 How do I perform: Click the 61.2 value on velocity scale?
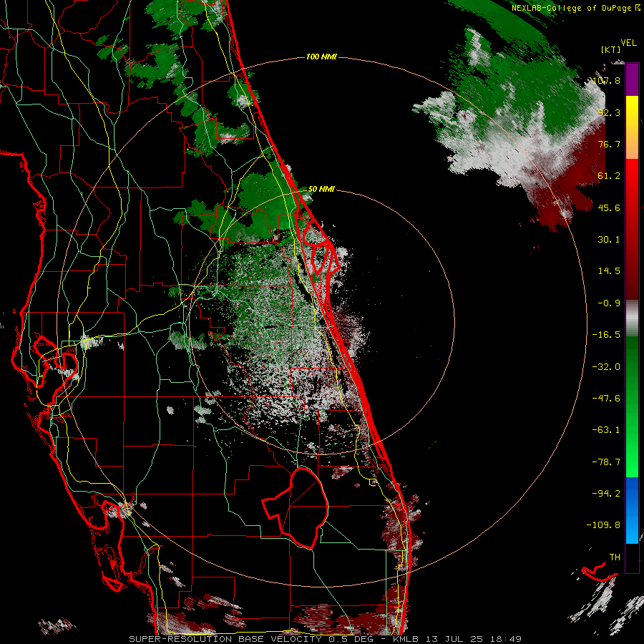609,176
